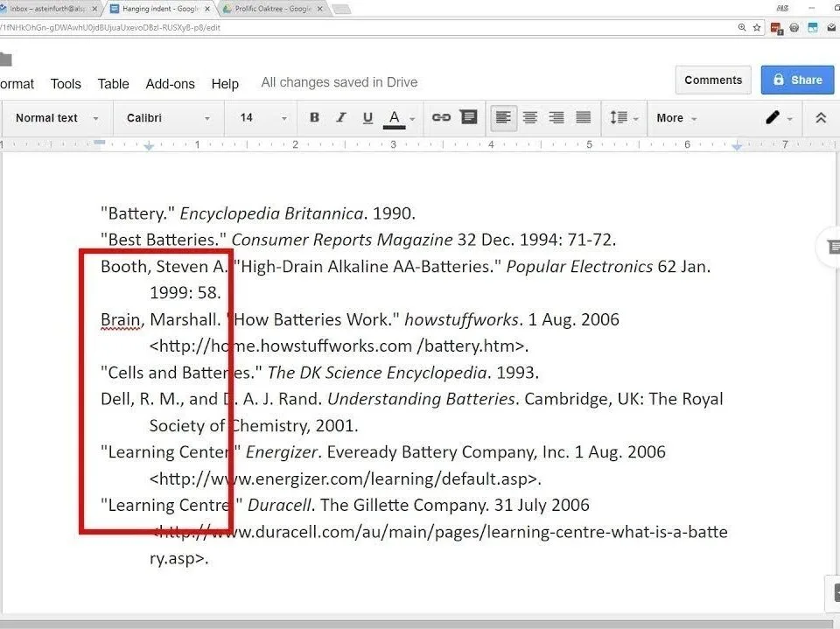
Task: Toggle underline formatting
Action: pos(367,118)
